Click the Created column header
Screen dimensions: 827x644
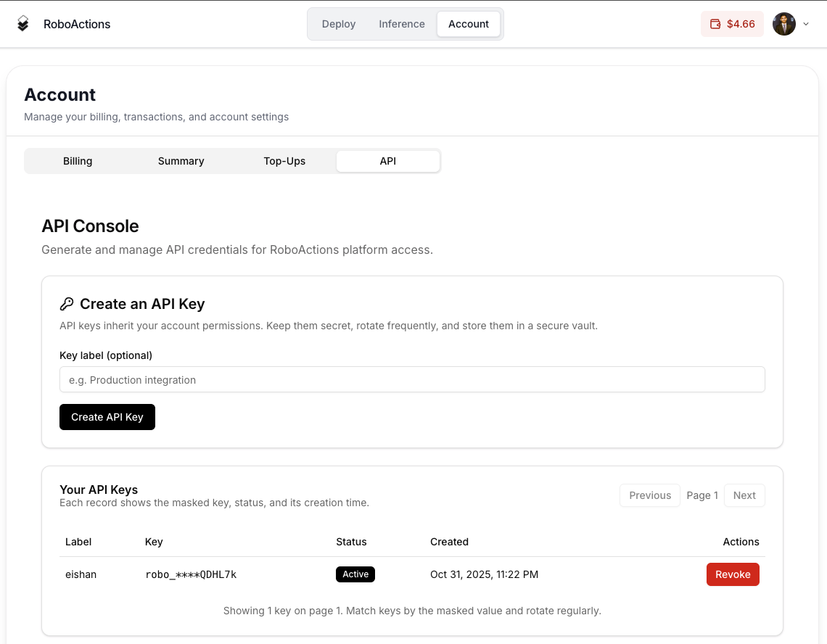tap(449, 542)
